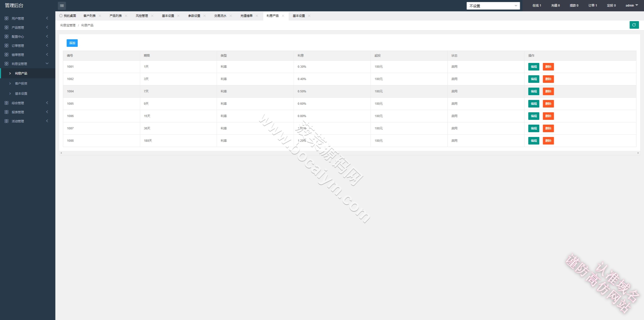Close the 交易流水 tab with its X
Image resolution: width=644 pixels, height=320 pixels.
(x=231, y=16)
